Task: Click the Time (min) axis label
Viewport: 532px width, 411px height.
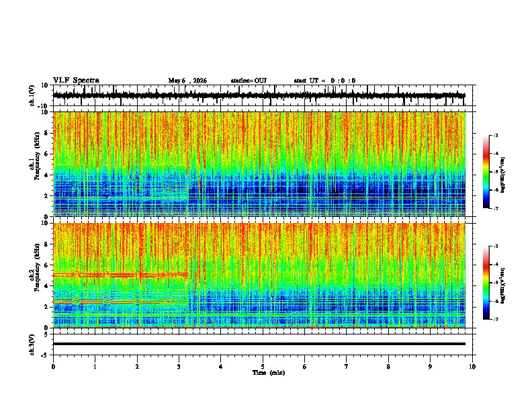Action: [x=269, y=373]
